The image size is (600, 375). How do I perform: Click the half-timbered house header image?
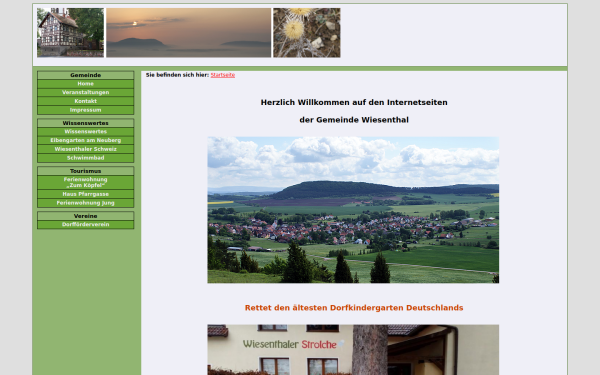(x=70, y=33)
